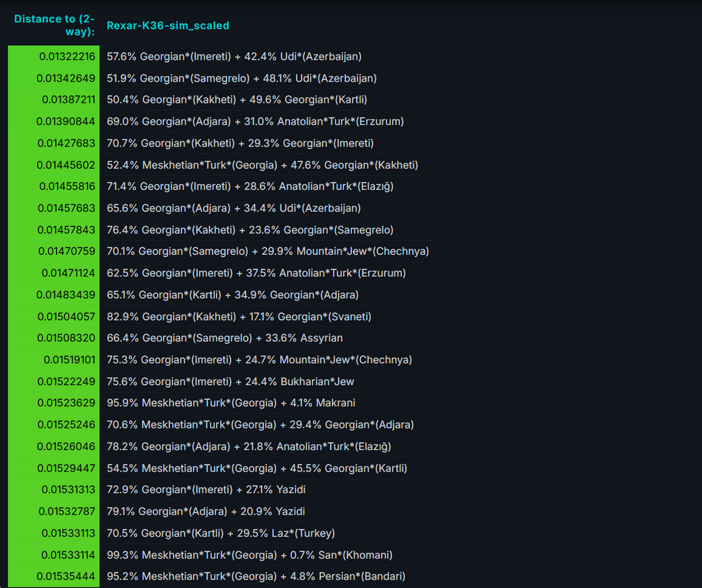Select distance value 0.01532787
This screenshot has height=588, width=702.
66,511
